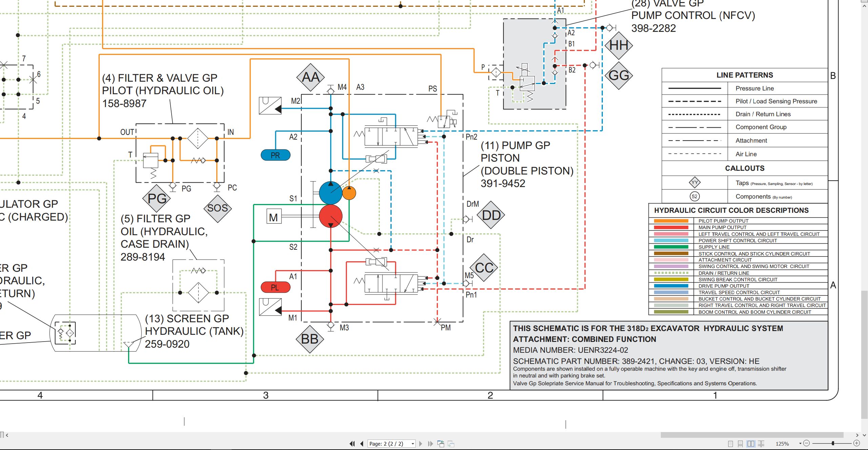Click the HH tap callout diamond

pos(619,45)
